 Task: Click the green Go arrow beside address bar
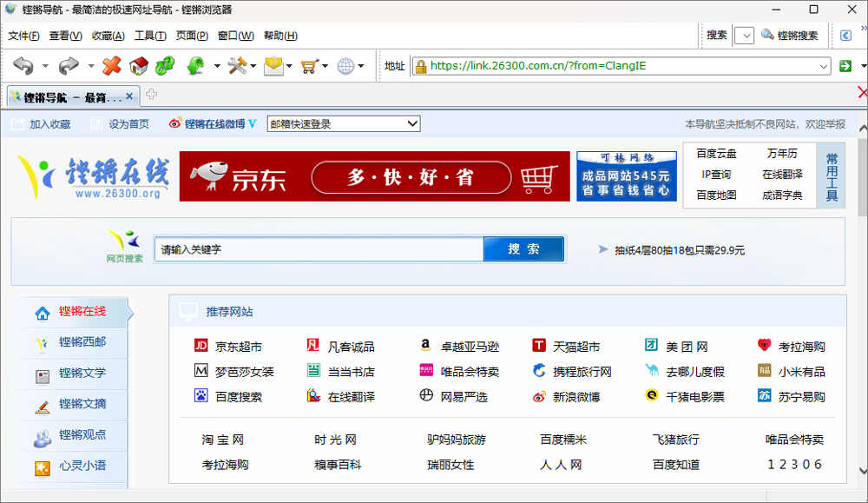point(845,66)
